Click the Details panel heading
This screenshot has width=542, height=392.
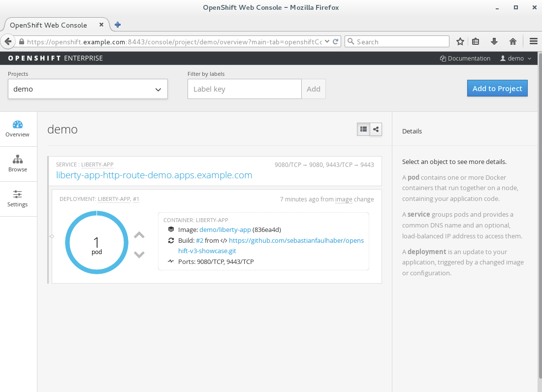412,131
